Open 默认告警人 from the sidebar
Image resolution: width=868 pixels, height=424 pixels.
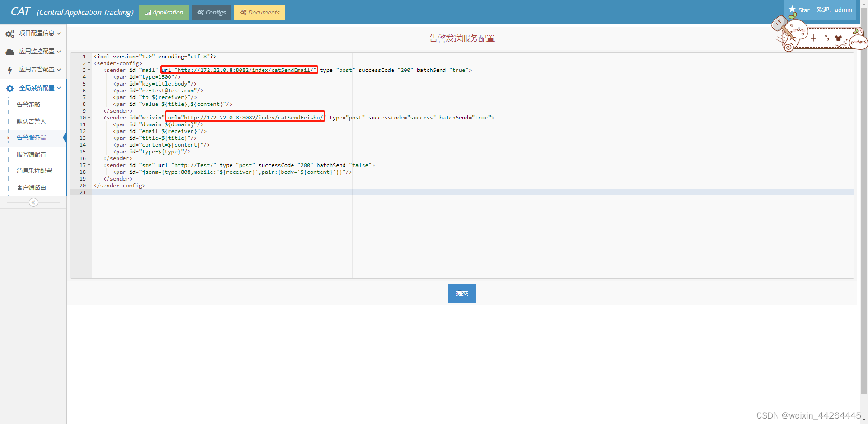[31, 121]
